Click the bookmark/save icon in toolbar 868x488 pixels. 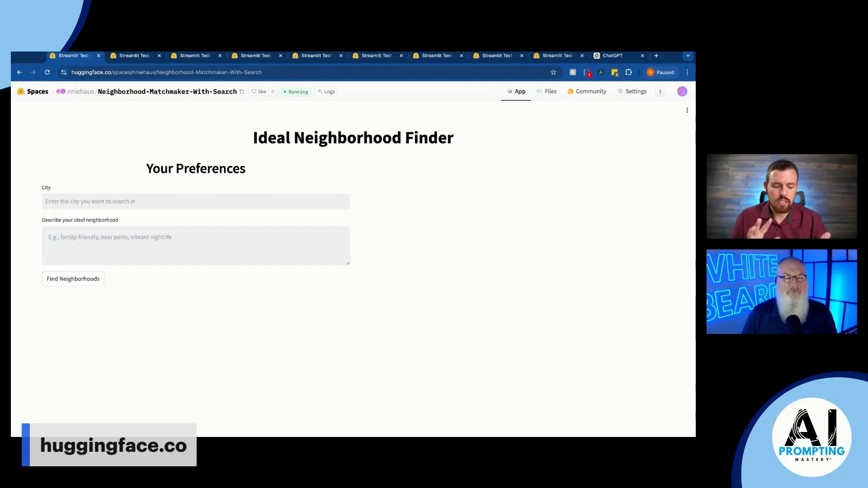553,72
